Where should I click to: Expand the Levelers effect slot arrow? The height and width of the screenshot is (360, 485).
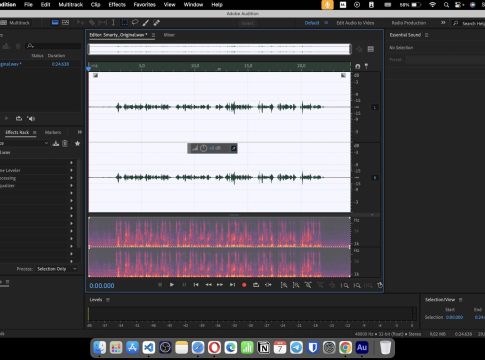[x=71, y=170]
